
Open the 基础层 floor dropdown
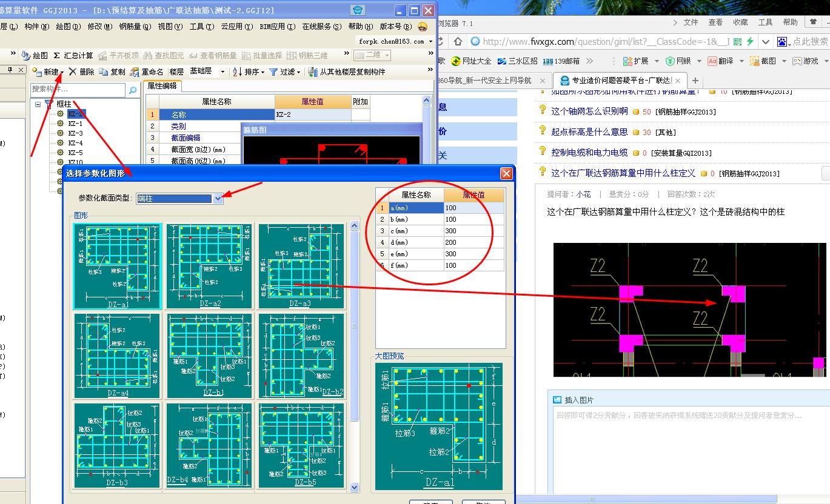click(223, 71)
